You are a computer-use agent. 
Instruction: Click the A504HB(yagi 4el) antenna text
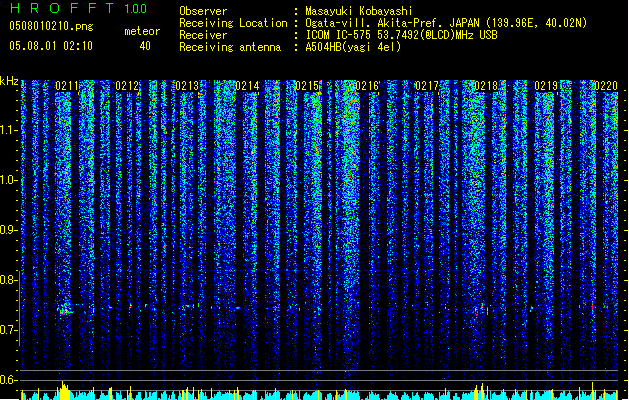pos(353,47)
